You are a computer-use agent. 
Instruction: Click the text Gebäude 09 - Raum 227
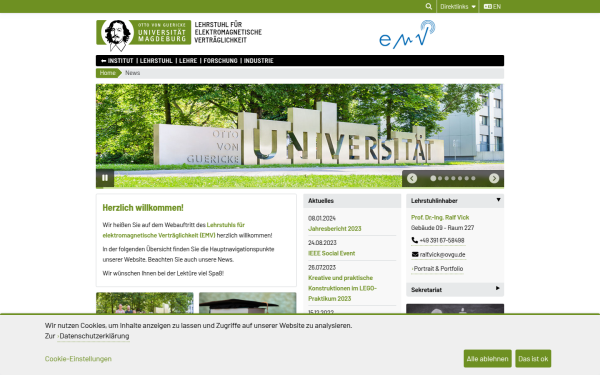tap(442, 228)
